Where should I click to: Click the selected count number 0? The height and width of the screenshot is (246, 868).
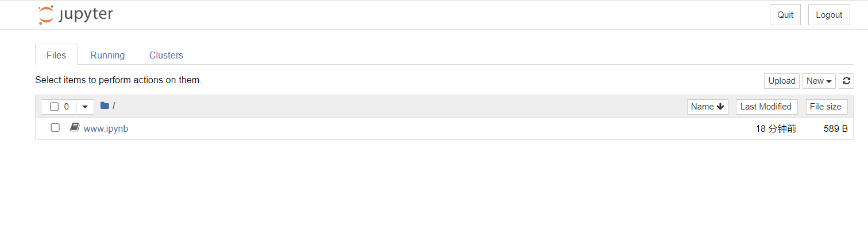point(67,107)
